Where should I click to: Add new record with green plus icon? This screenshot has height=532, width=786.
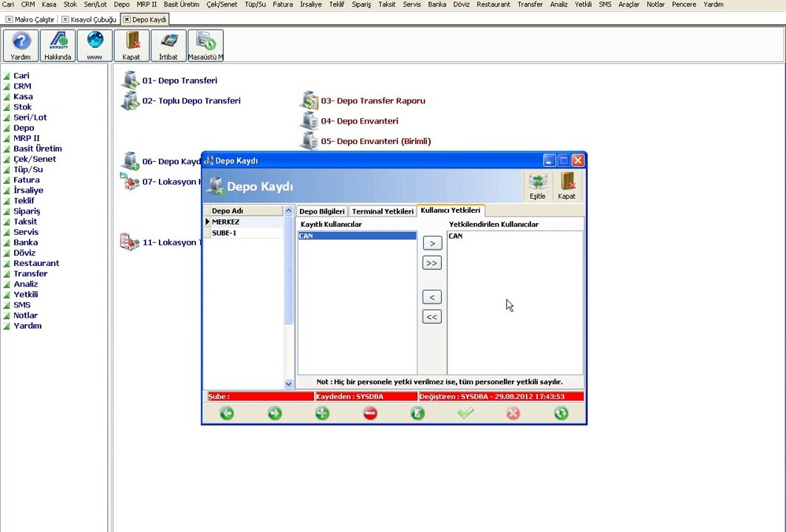(x=322, y=413)
